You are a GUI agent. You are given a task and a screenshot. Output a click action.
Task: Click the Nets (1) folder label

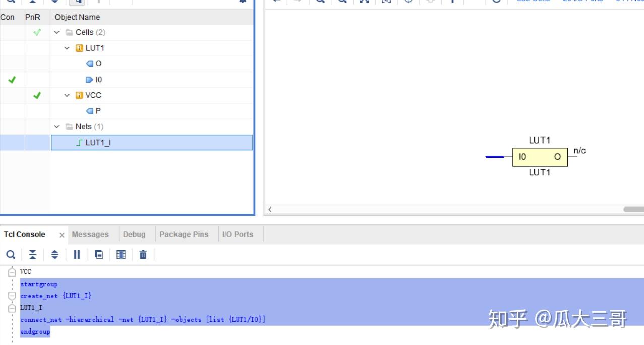(x=89, y=127)
